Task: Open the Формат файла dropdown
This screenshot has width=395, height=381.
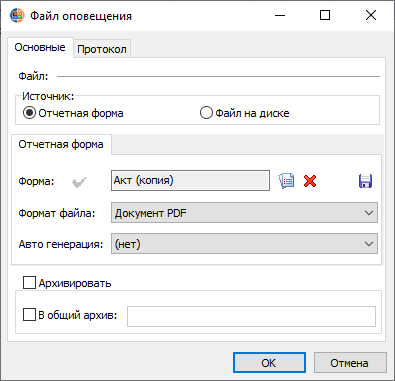Action: point(244,213)
